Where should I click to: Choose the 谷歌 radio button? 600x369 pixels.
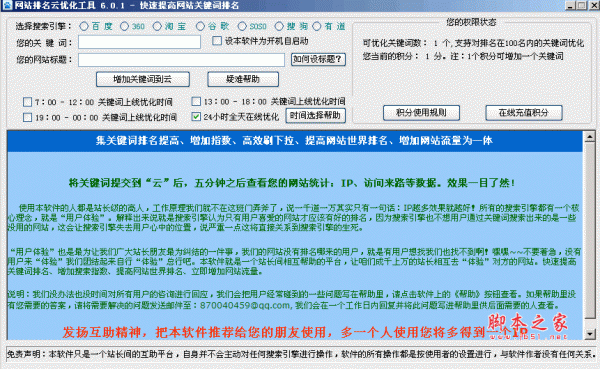pos(200,26)
